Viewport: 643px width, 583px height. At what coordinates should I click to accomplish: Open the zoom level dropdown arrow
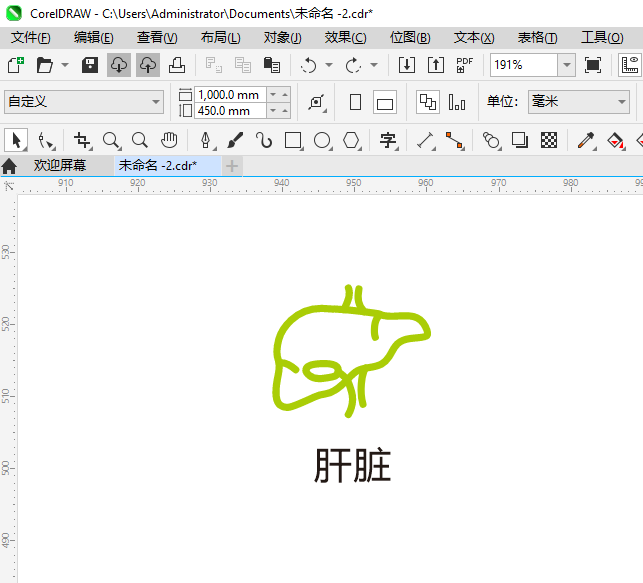(x=567, y=65)
